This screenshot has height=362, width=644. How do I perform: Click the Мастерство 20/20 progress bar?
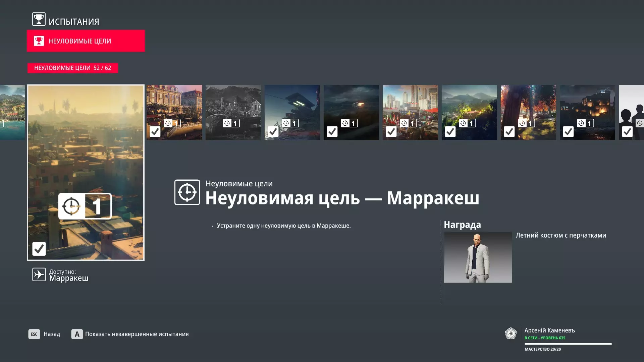point(568,344)
